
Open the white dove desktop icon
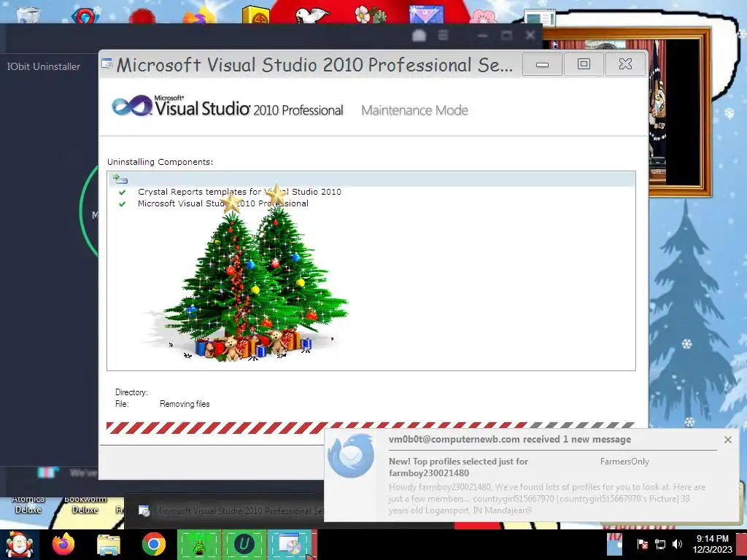click(312, 15)
